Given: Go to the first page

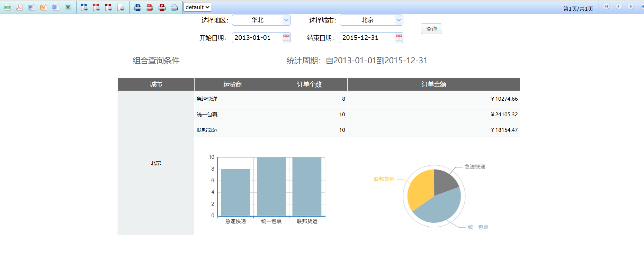Looking at the screenshot, I should click(x=606, y=7).
